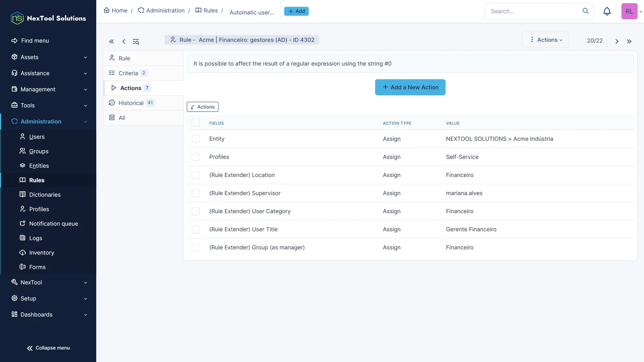Switch to the Rule tab
Viewport: 644px width, 362px height.
coord(143,58)
